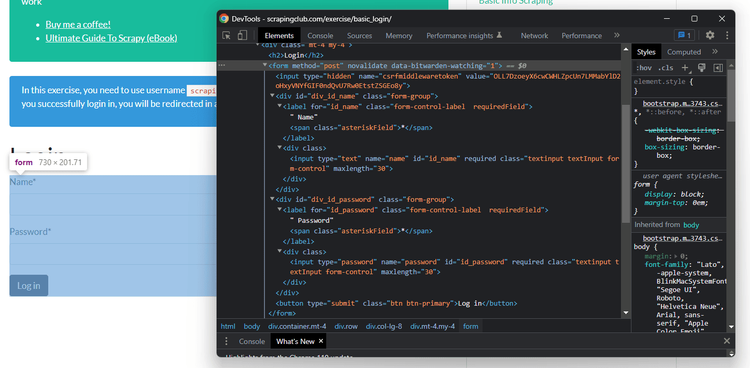
Task: Open bootstrap stylesheet link above body rule
Action: (682, 238)
